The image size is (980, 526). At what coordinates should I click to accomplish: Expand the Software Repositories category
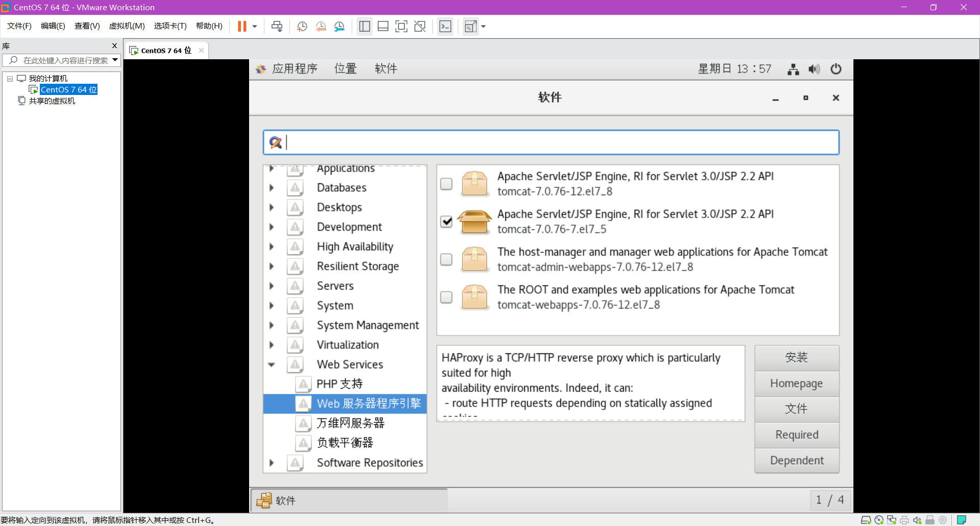[272, 463]
